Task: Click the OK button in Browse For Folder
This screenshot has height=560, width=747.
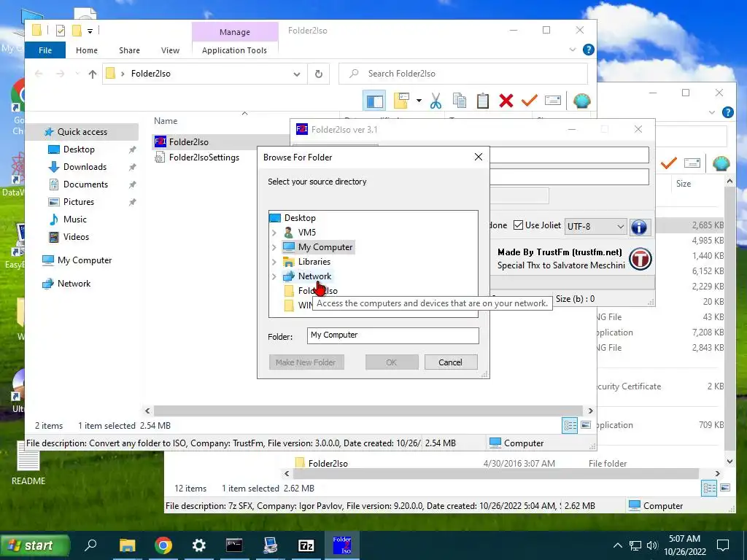Action: pos(392,362)
